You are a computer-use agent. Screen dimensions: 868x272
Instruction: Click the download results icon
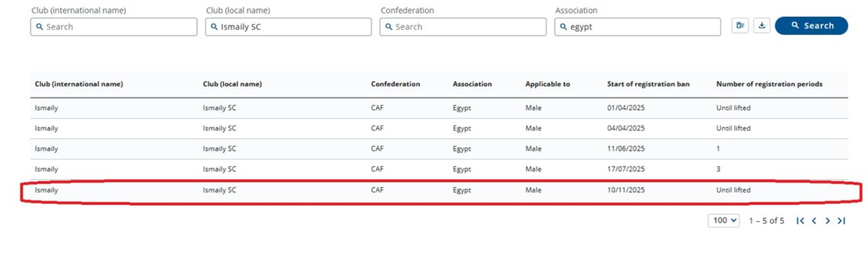[761, 26]
